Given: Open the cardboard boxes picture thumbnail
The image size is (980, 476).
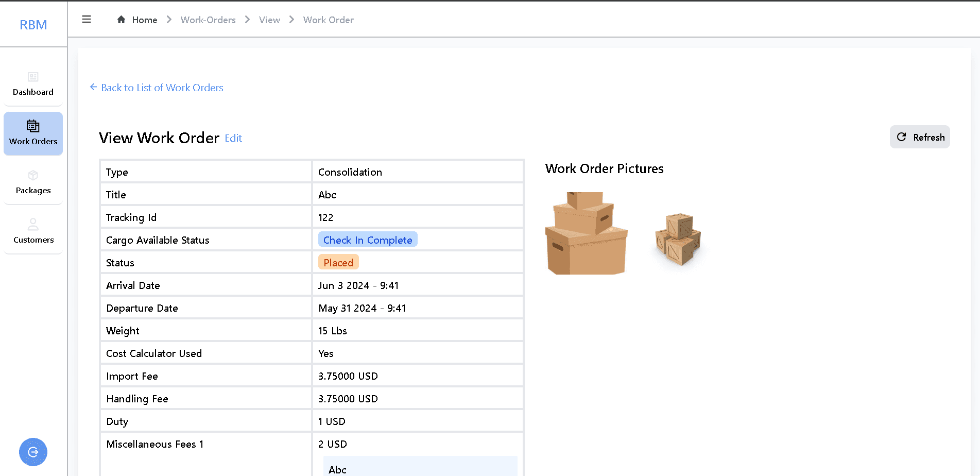Looking at the screenshot, I should tap(587, 233).
